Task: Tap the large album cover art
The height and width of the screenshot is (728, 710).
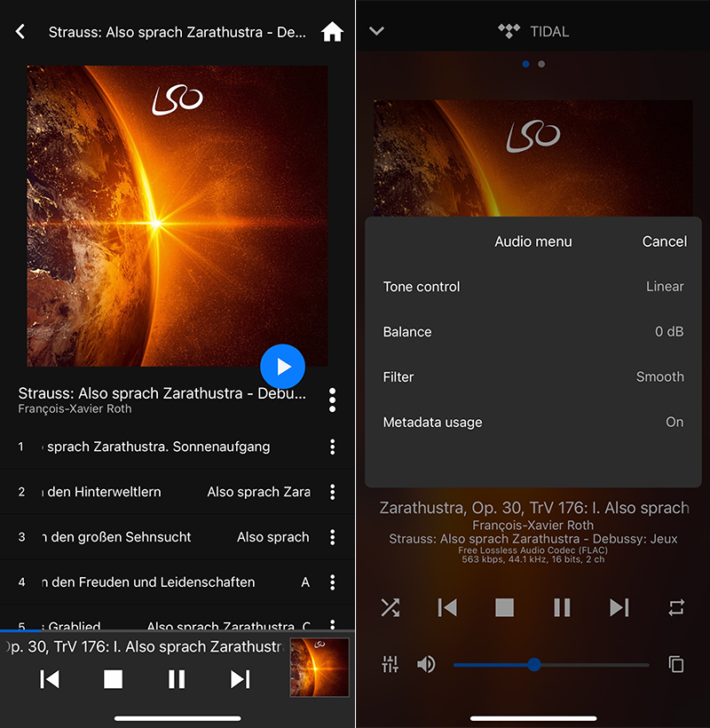Action: click(x=177, y=216)
